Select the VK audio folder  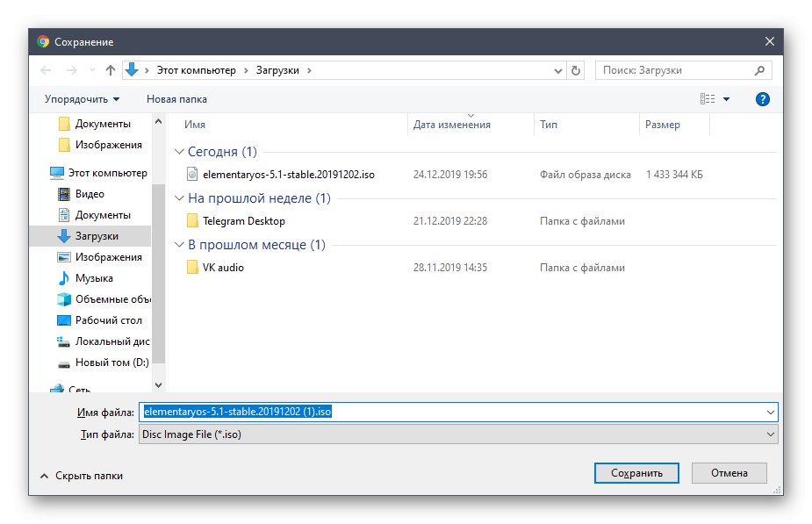(x=223, y=268)
